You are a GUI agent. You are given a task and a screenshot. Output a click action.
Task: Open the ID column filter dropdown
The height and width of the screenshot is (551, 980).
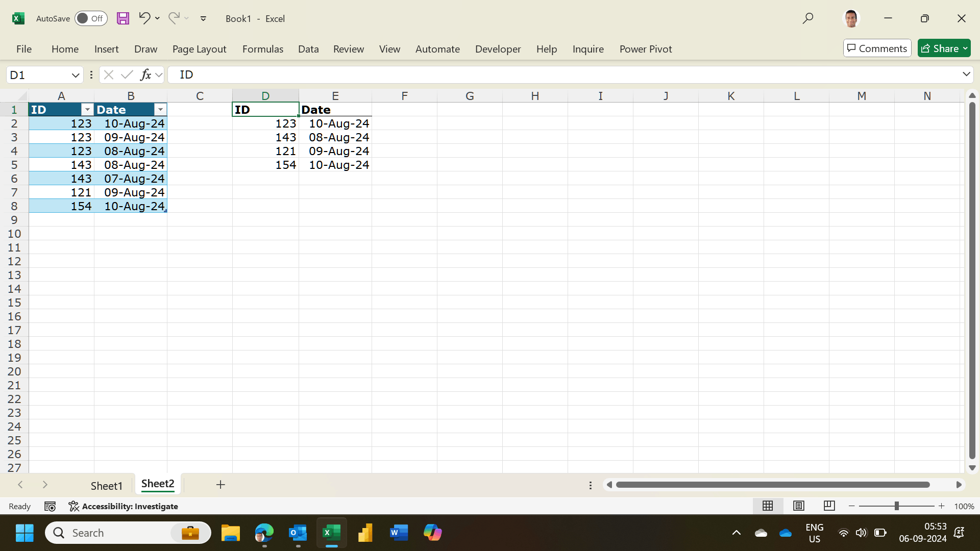(87, 110)
